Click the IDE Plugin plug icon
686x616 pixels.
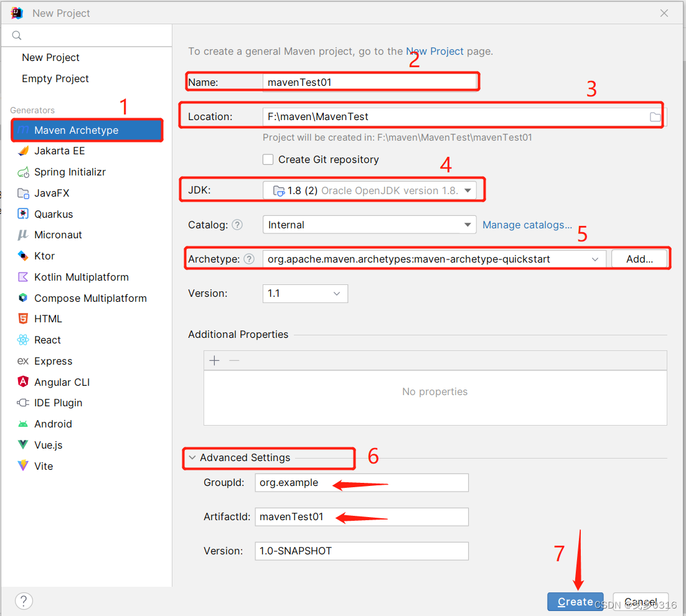pyautogui.click(x=23, y=403)
